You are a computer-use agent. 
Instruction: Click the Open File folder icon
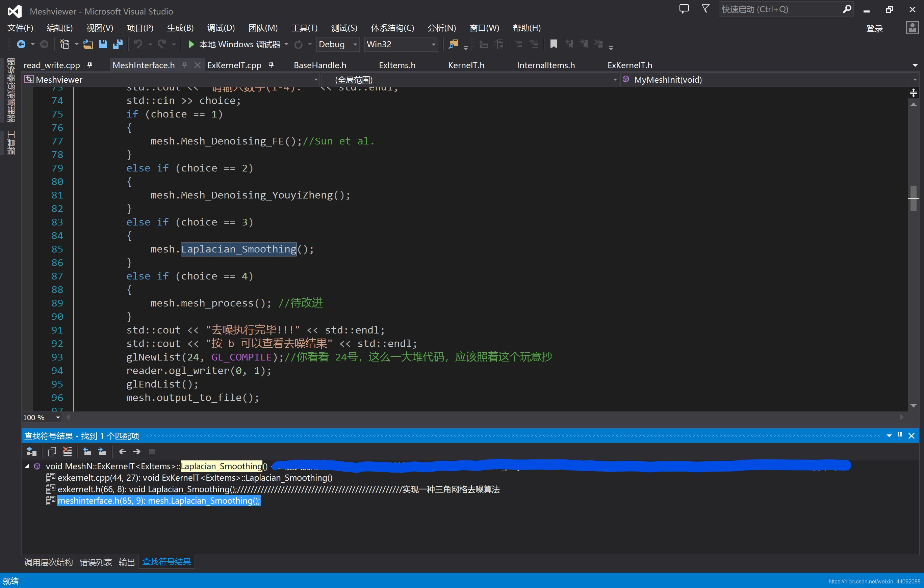88,45
